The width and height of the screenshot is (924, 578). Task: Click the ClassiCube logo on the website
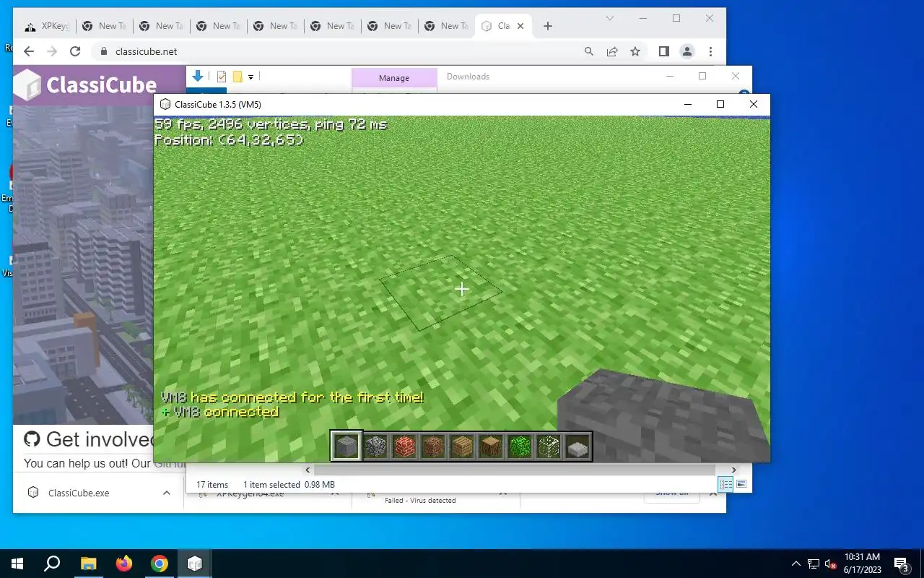coord(87,85)
